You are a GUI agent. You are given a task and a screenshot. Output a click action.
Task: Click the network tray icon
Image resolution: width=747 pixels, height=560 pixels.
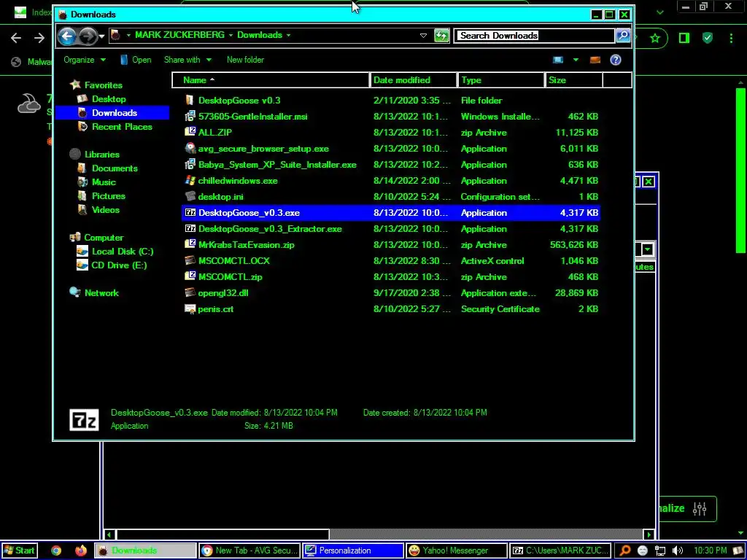659,551
